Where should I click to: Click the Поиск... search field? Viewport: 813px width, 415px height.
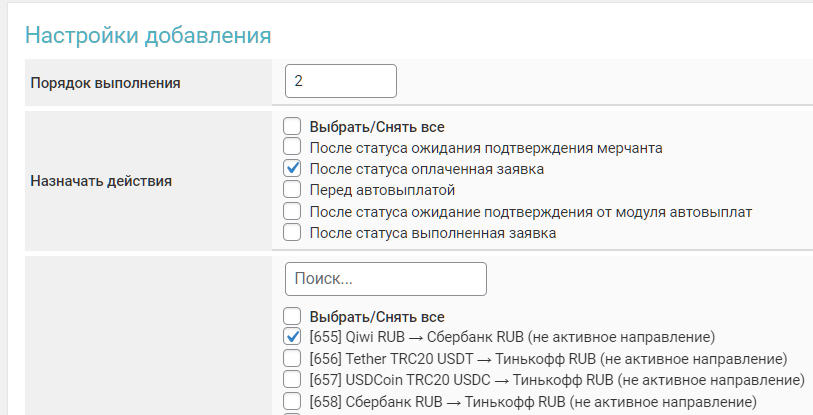tap(385, 279)
